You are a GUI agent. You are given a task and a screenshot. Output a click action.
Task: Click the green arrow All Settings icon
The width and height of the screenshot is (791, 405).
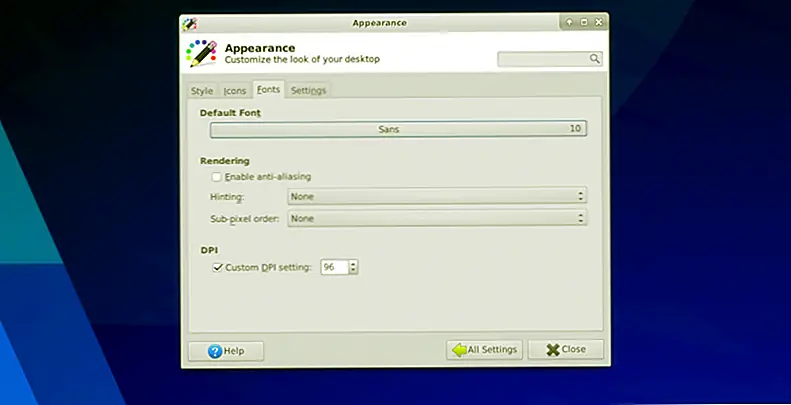click(x=459, y=350)
